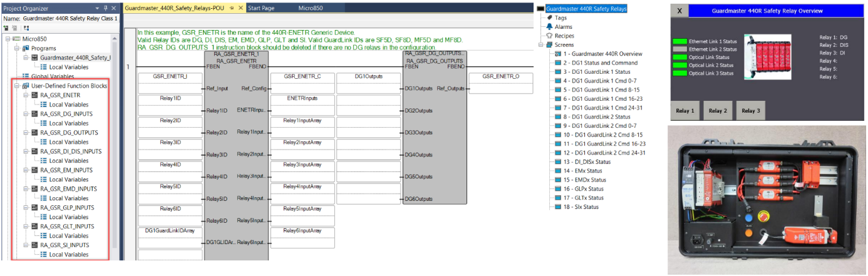
Task: Click the RA_GSR_GLP_INPUTS function block icon
Action: coord(34,208)
